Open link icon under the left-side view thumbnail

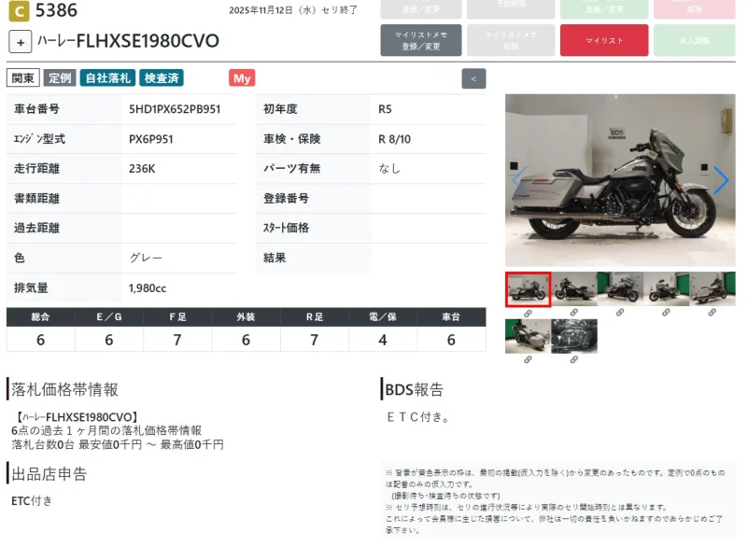click(574, 313)
